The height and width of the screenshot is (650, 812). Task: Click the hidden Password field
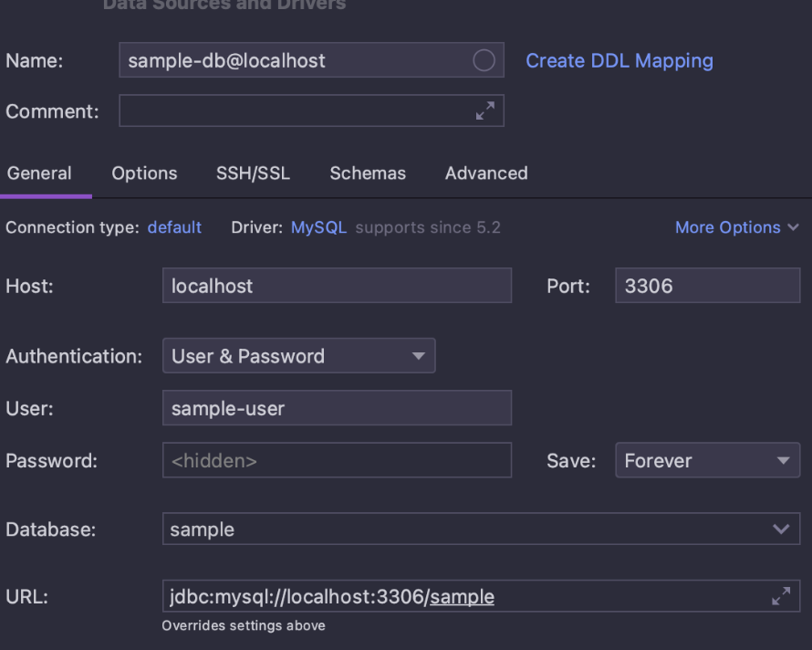pos(338,460)
